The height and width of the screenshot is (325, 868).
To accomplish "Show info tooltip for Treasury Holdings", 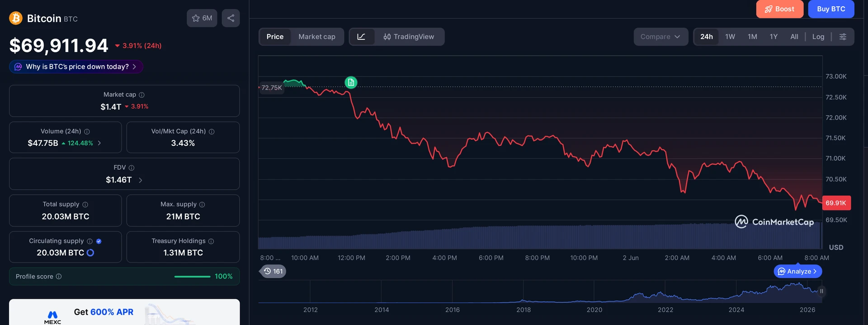I will click(211, 241).
